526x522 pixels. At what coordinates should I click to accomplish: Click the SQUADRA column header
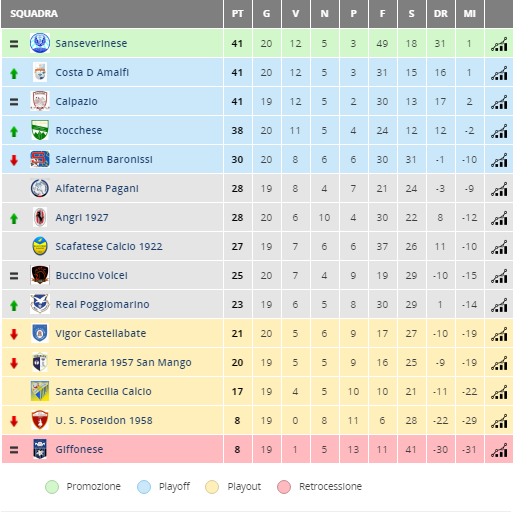[x=34, y=14]
